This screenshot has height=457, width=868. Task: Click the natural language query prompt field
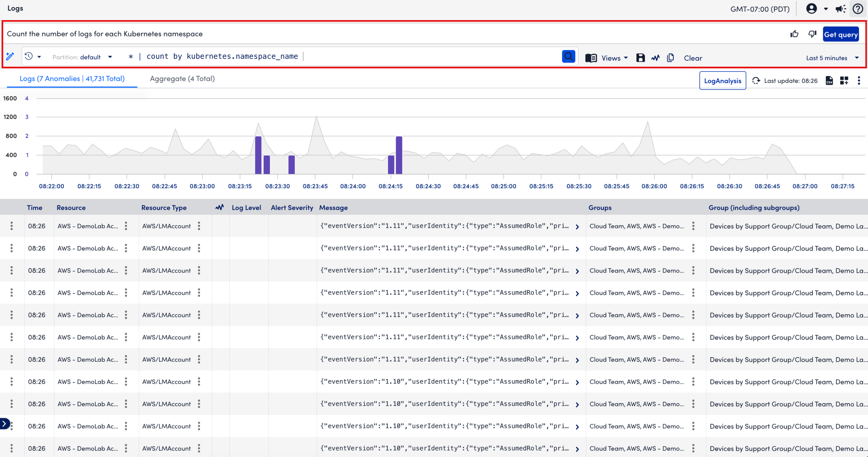[393, 34]
